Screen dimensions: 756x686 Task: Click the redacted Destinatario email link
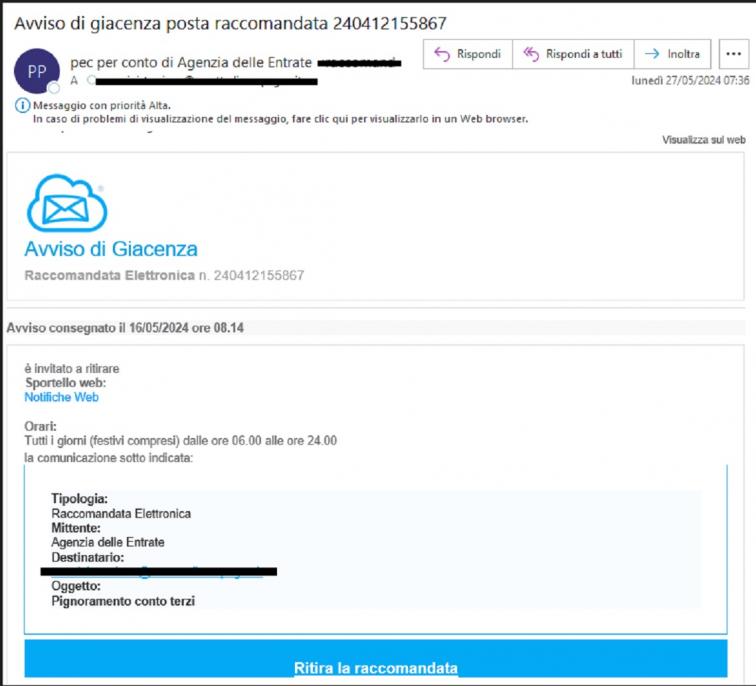[x=160, y=571]
